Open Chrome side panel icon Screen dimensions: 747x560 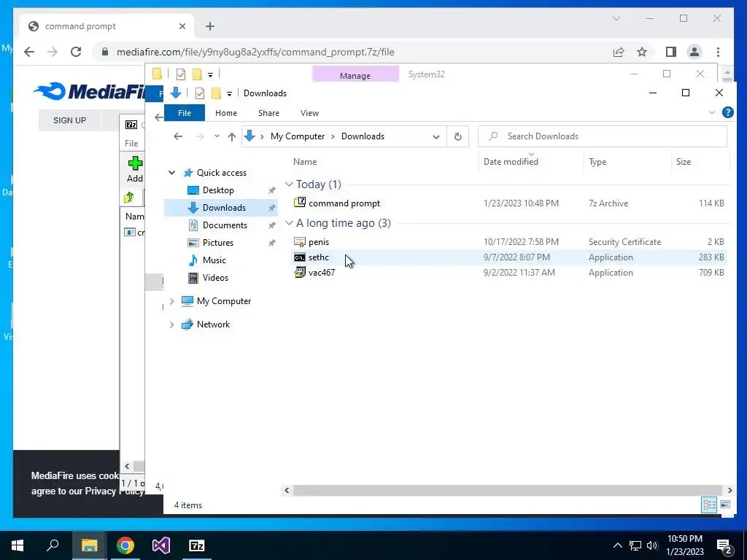point(671,52)
